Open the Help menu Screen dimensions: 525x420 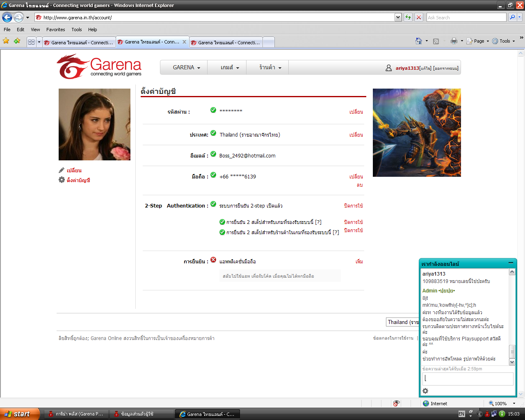[92, 30]
